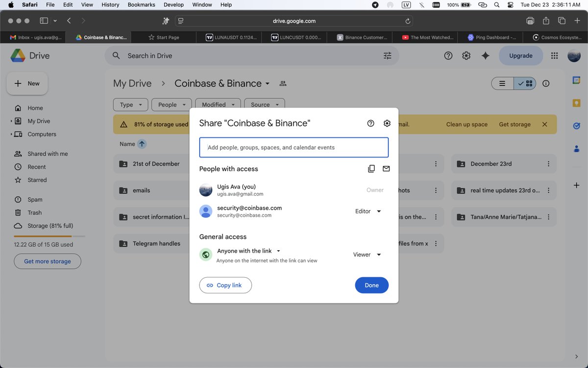The width and height of the screenshot is (588, 368).
Task: Copy emails of people with access
Action: point(371,169)
